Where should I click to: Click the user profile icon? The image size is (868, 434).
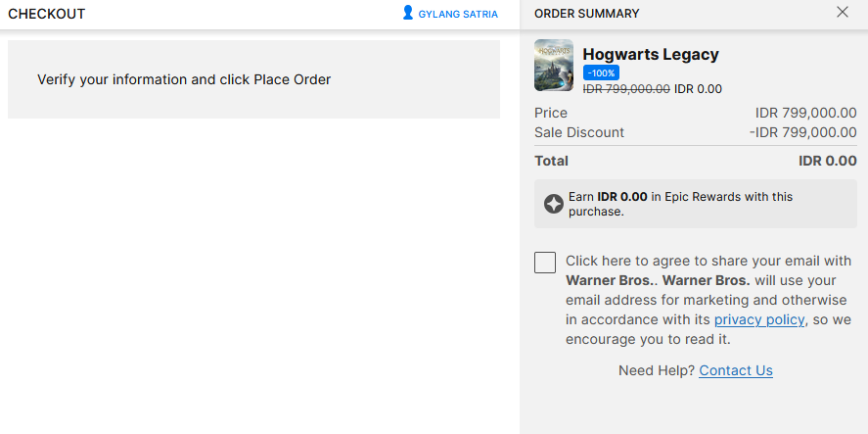408,13
